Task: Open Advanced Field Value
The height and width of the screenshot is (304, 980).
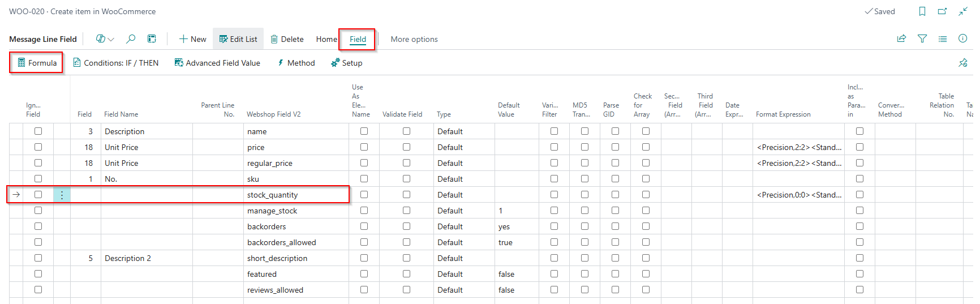Action: click(x=217, y=63)
